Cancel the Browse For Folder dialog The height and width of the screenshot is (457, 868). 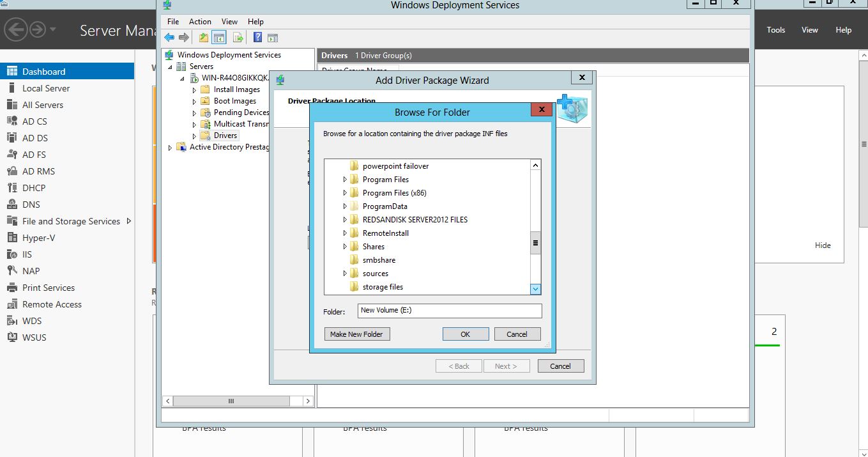pyautogui.click(x=517, y=334)
